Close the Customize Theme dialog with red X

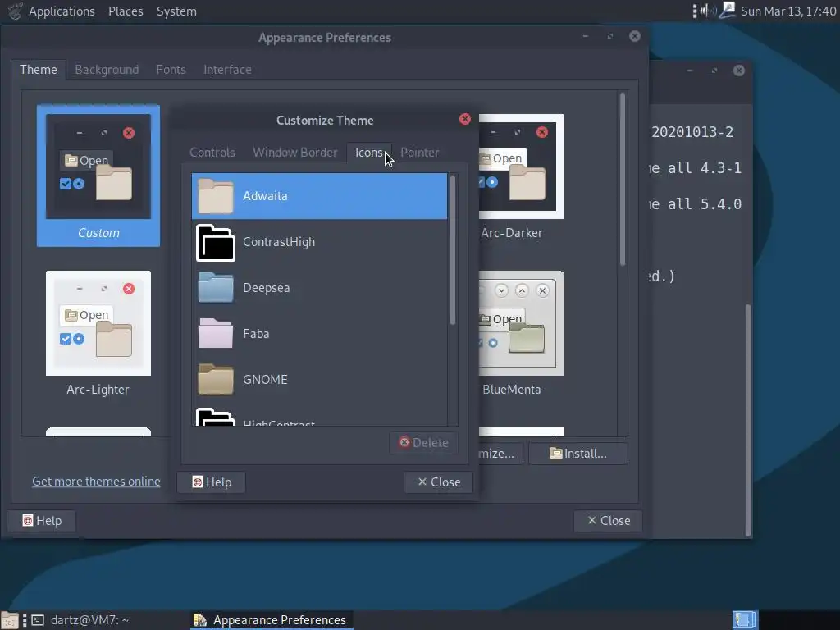465,119
